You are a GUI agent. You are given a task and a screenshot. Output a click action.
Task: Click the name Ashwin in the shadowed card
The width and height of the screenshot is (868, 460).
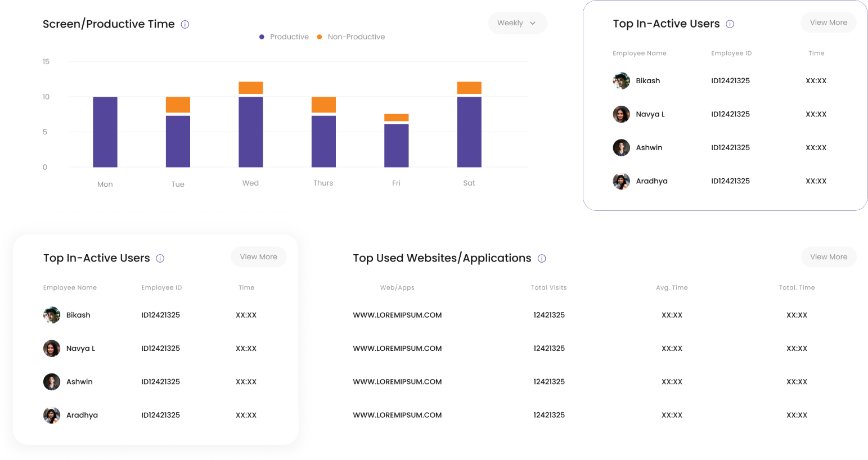point(79,382)
